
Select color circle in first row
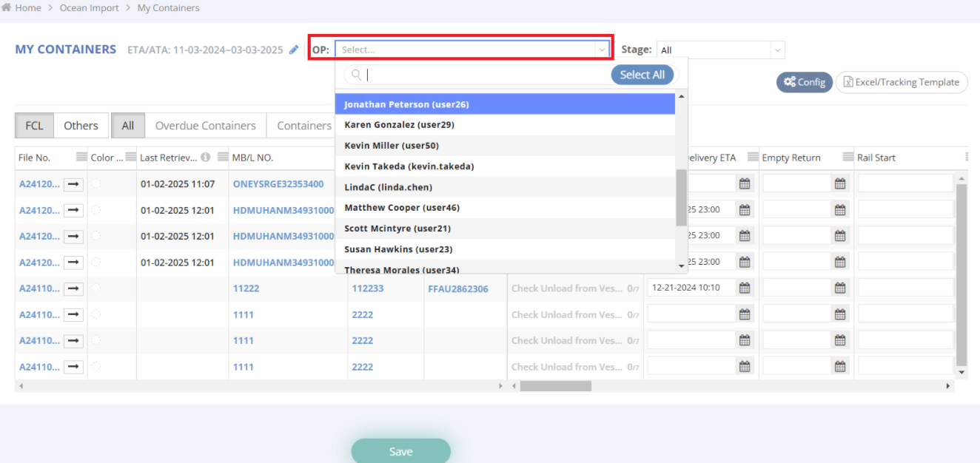[x=96, y=184]
